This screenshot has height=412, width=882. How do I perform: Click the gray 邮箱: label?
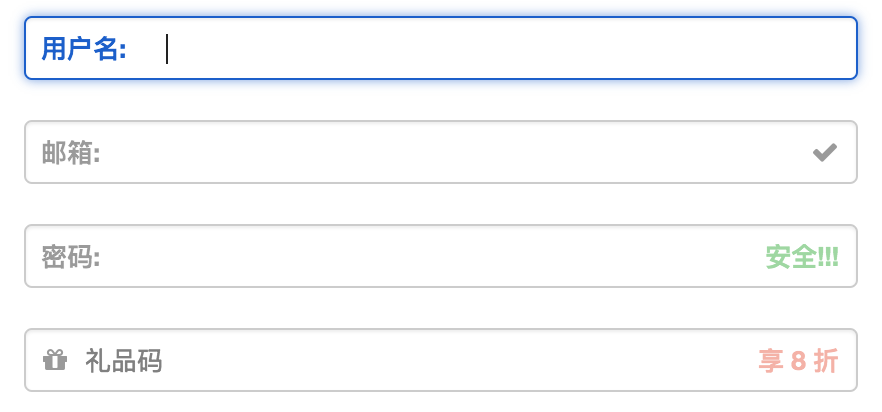(x=71, y=153)
